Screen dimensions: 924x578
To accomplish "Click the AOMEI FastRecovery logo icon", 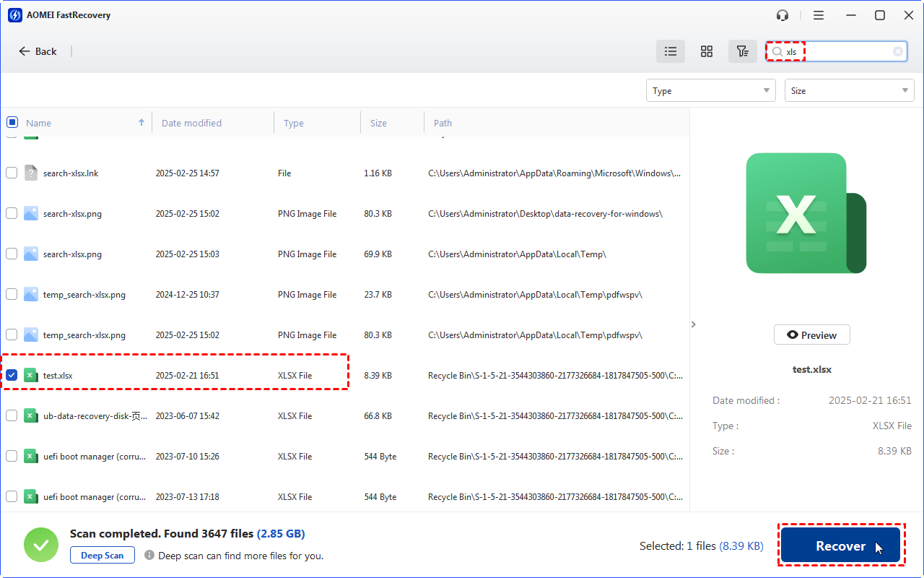I will click(16, 15).
